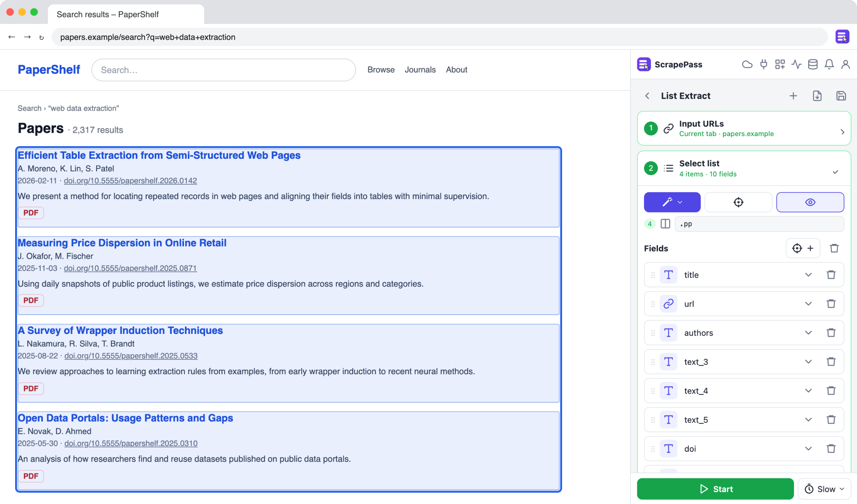Click the ScrapePass extension icon in browser toolbar
The height and width of the screenshot is (504, 857).
[x=842, y=37]
